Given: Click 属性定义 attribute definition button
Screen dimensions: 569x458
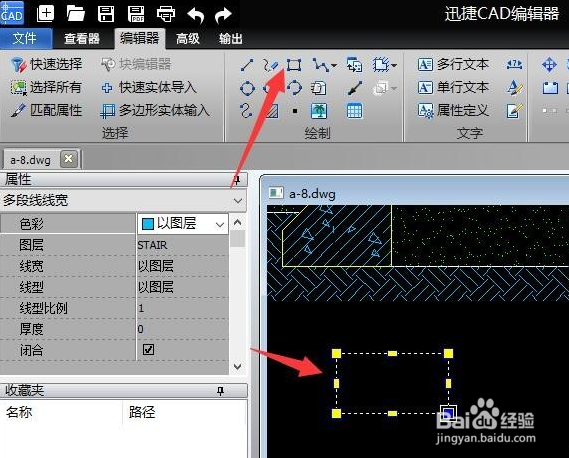Looking at the screenshot, I should click(x=453, y=110).
